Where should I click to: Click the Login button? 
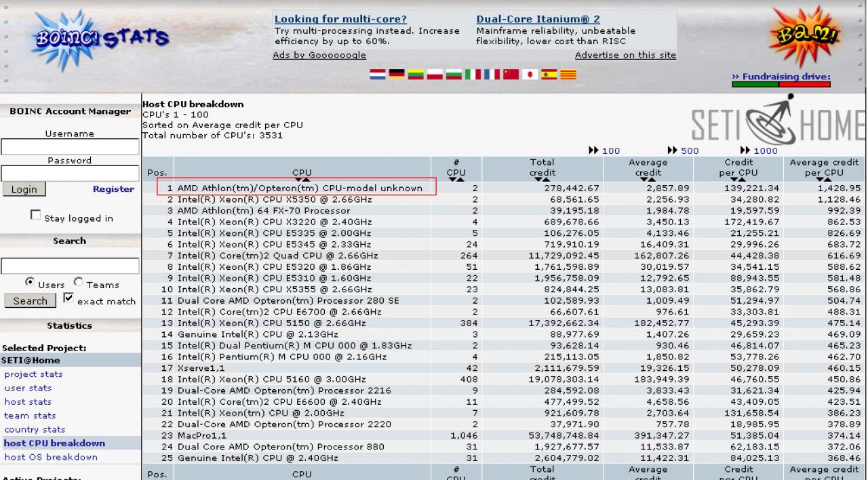24,189
